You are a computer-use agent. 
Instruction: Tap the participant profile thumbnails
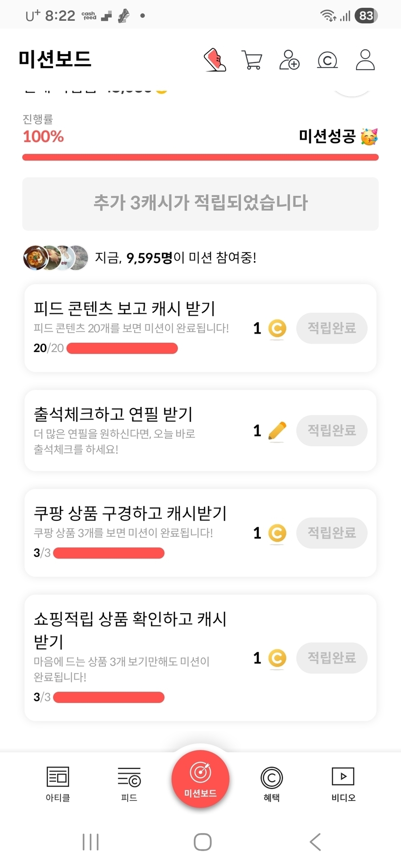56,257
